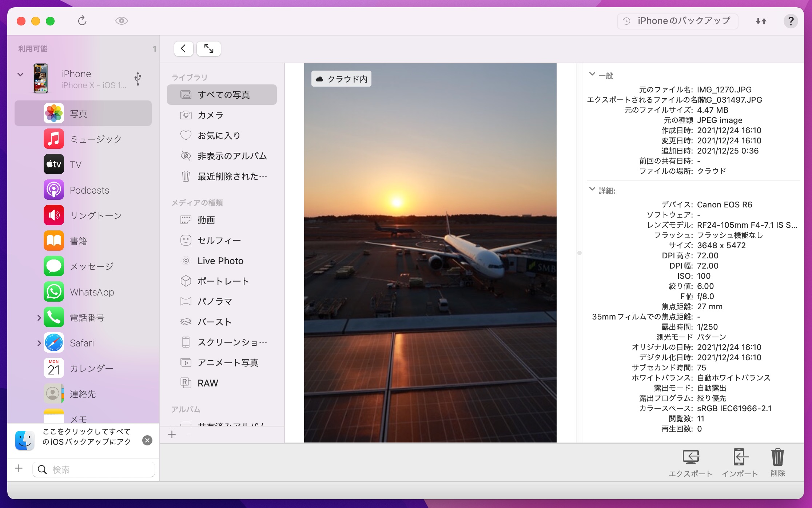
Task: Select Live Photo media type
Action: click(220, 261)
